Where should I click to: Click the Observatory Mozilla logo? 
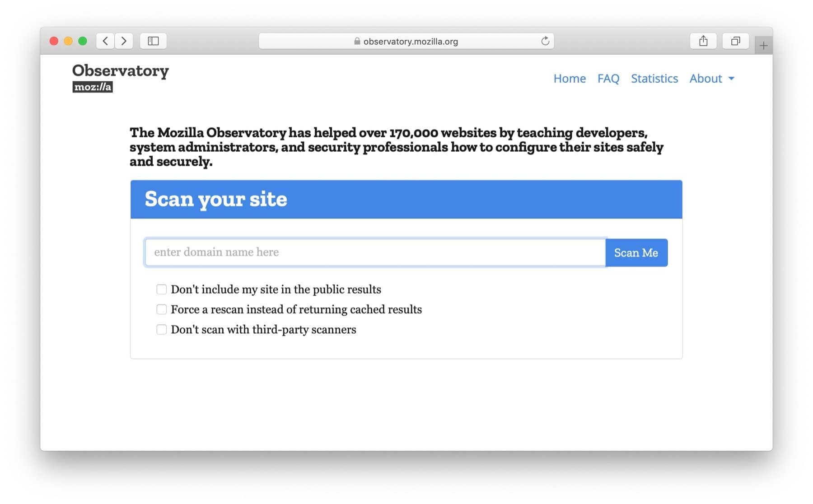120,77
